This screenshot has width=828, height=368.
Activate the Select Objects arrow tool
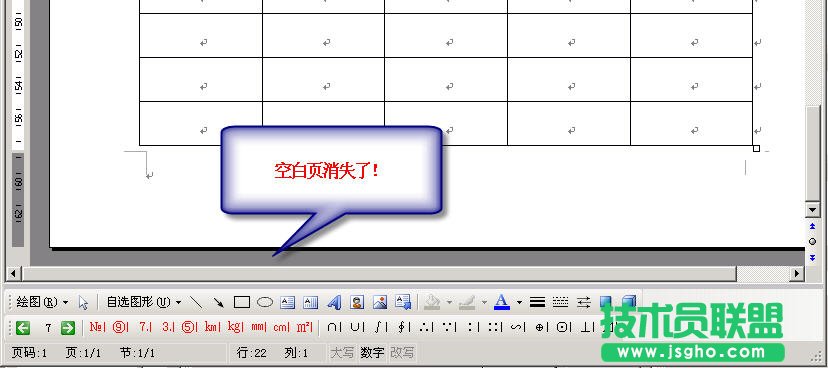[83, 303]
